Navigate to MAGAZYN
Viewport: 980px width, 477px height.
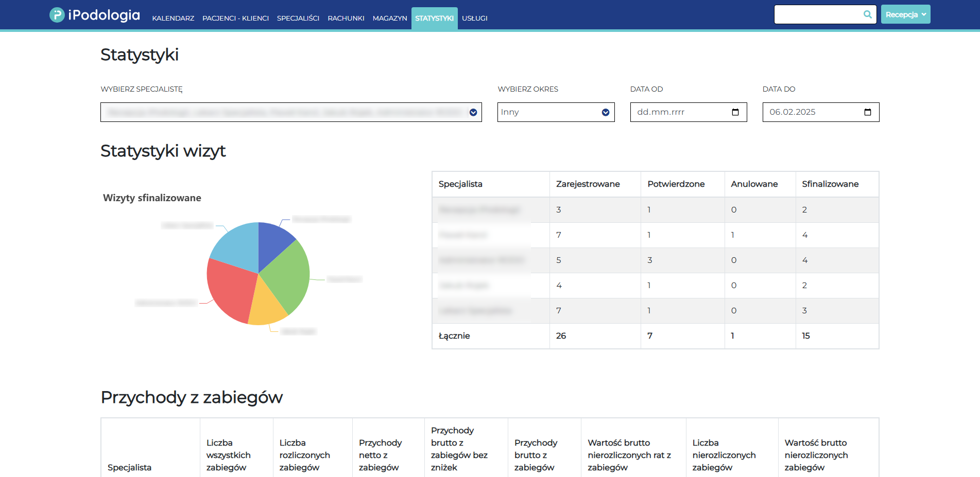coord(389,18)
